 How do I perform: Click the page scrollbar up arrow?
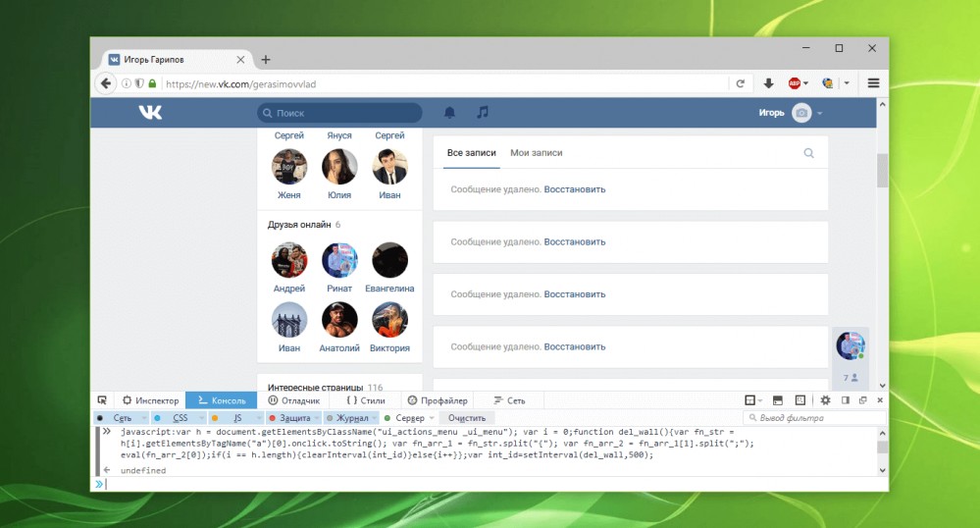tap(883, 104)
